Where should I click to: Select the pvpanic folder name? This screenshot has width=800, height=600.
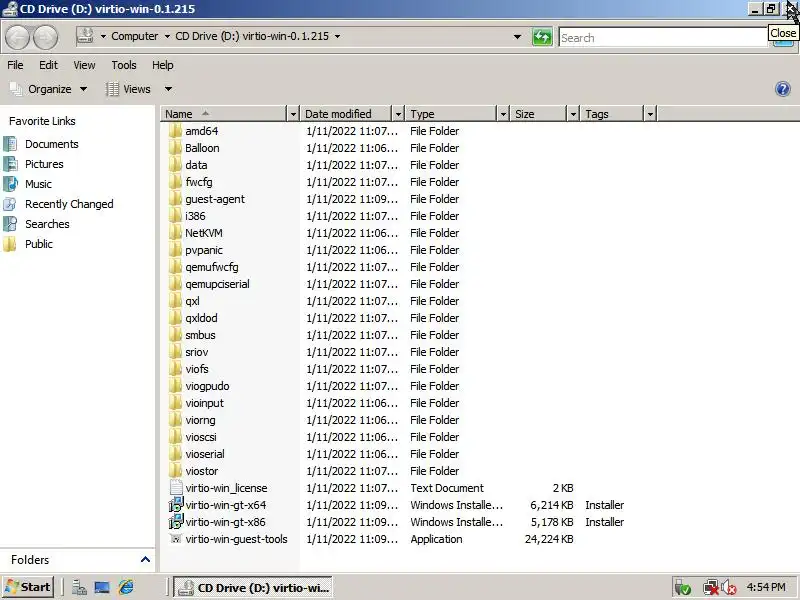[x=204, y=250]
